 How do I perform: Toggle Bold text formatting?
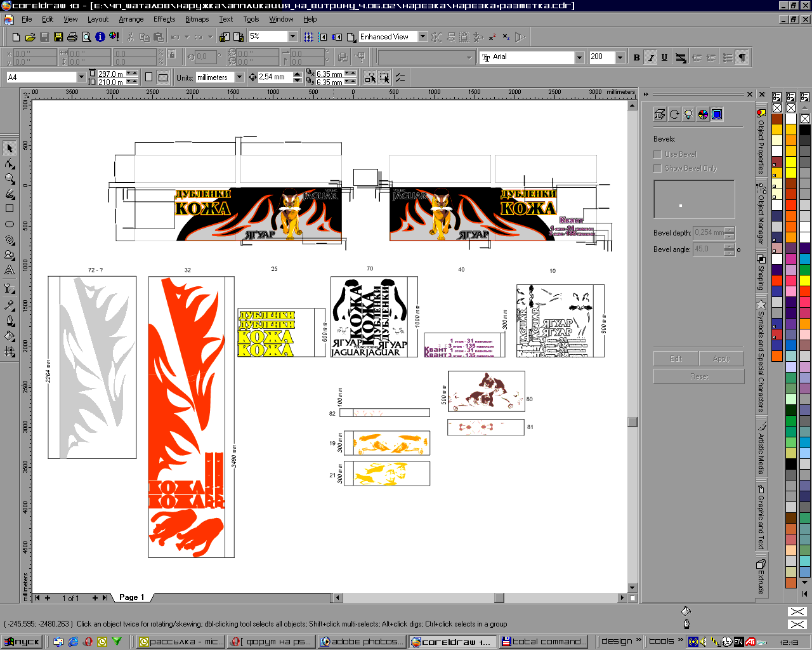coord(636,57)
